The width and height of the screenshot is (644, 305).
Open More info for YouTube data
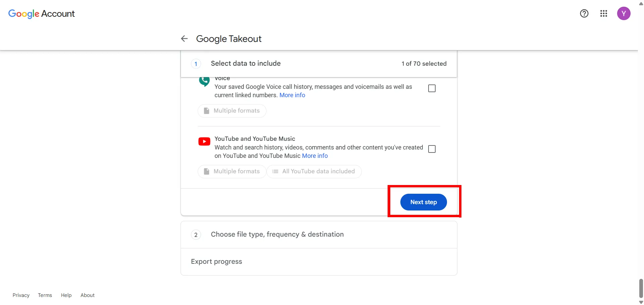(x=315, y=156)
